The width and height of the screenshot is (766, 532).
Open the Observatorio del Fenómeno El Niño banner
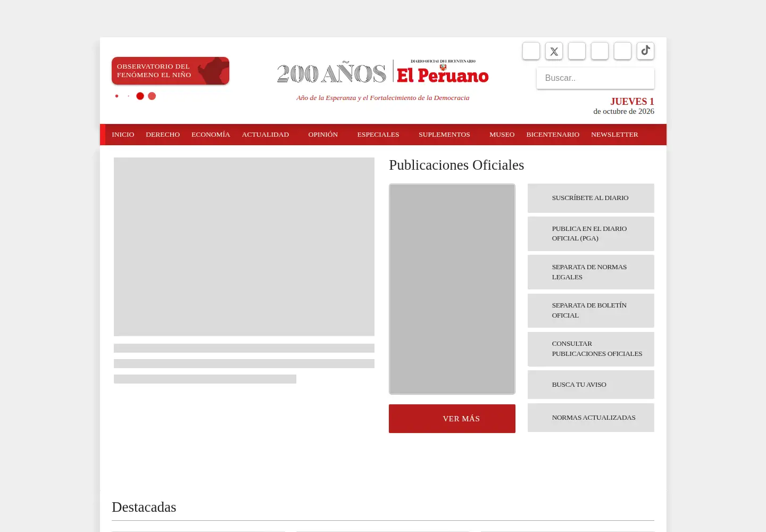point(170,71)
